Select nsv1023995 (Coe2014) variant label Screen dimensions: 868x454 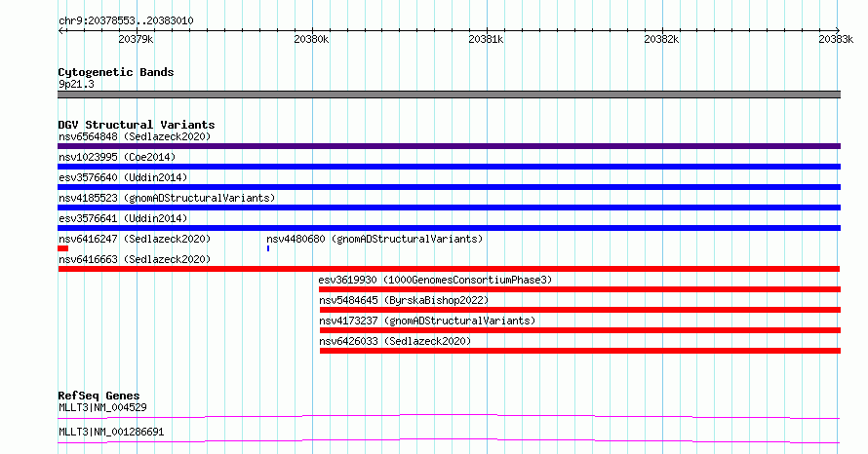117,157
